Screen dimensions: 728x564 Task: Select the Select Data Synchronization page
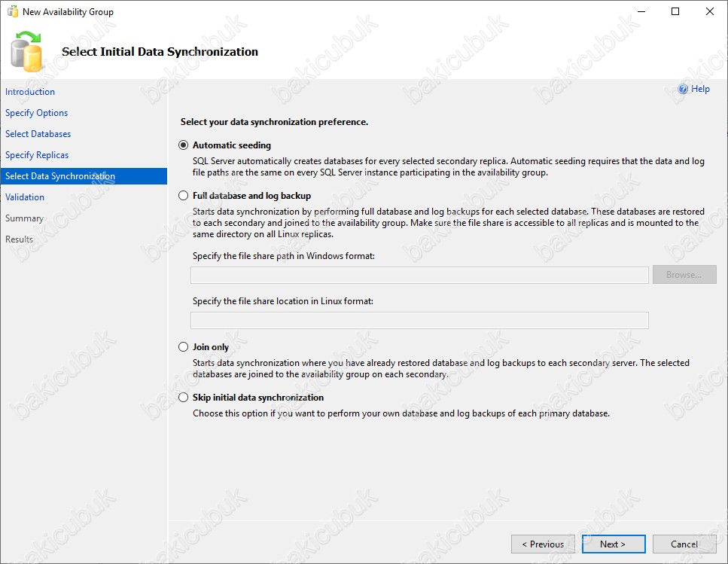coord(84,176)
